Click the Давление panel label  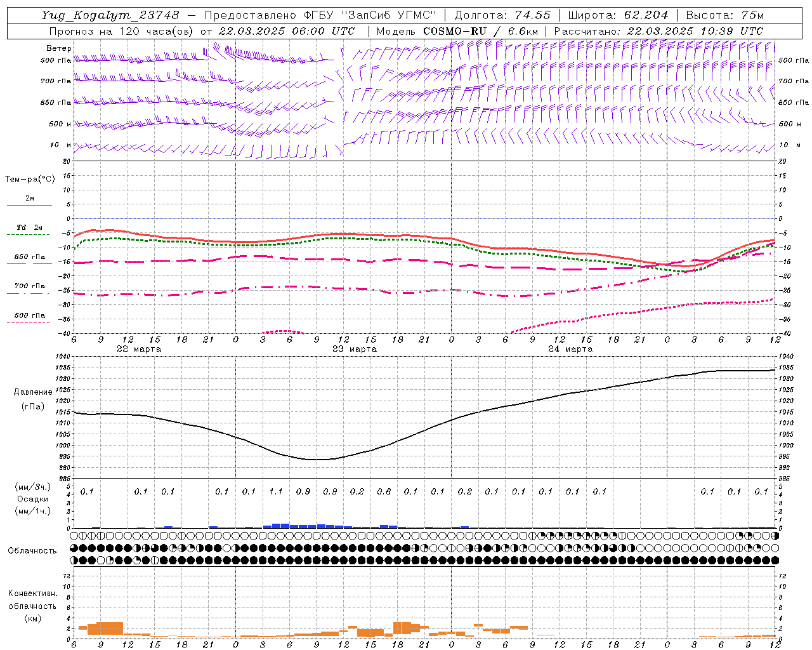[x=32, y=392]
